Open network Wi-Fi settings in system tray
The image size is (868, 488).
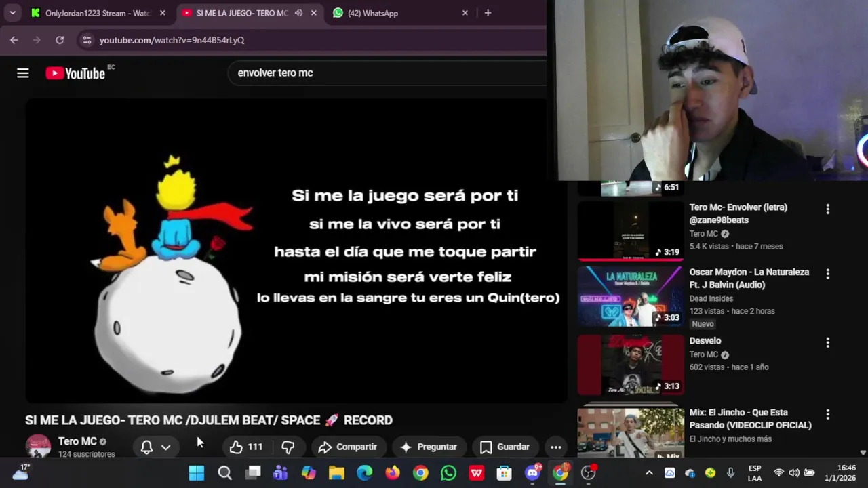tap(778, 473)
